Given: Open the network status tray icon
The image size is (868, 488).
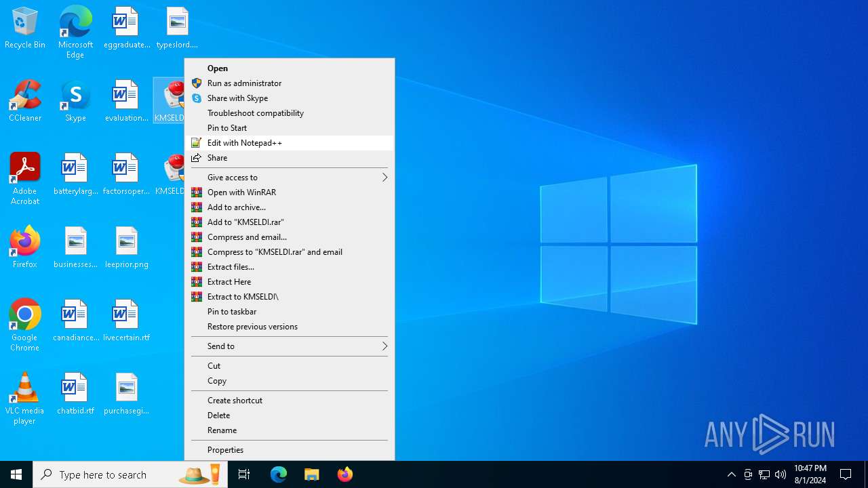Looking at the screenshot, I should [764, 474].
